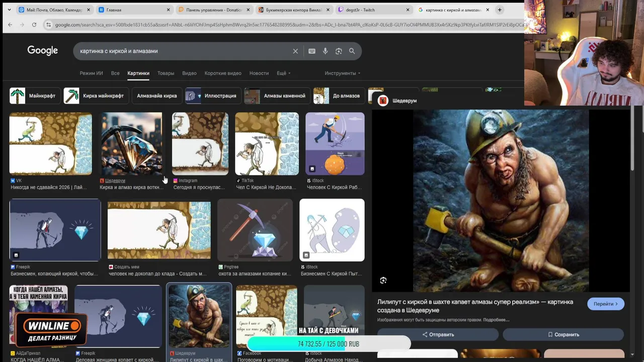The width and height of the screenshot is (644, 362).
Task: Open the Instagram Сегодня я проснулас thumbnail
Action: (200, 144)
